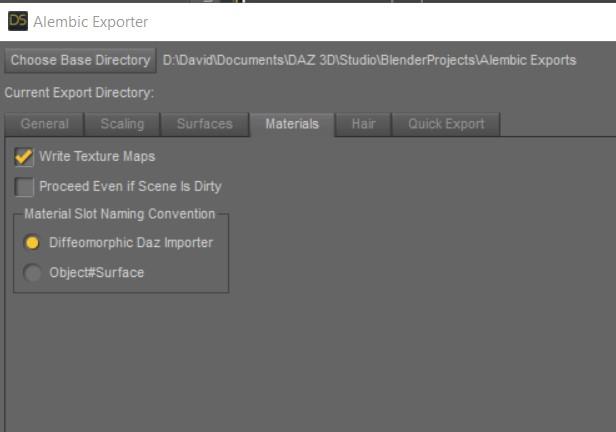Select Diffeomorphic Daz Importer radio option

[32, 243]
